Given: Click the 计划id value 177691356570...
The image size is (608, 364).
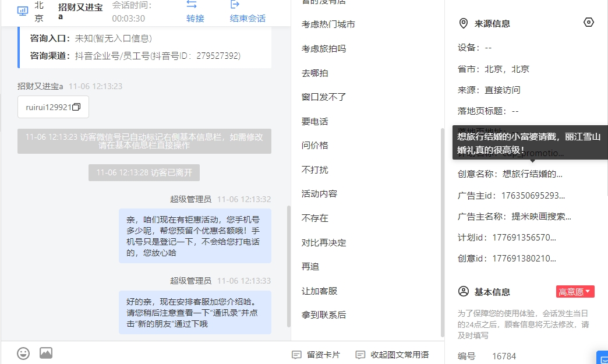Looking at the screenshot, I should point(524,237).
